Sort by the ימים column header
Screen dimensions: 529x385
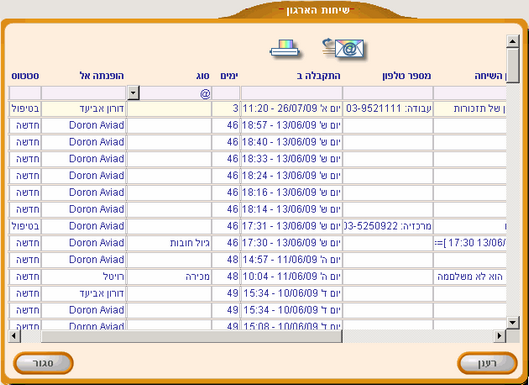[229, 76]
